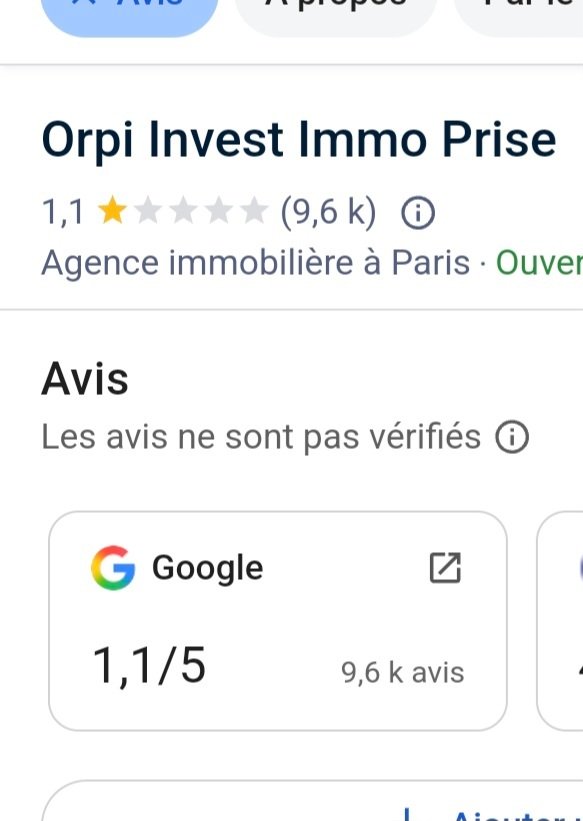Tap the grey second star in the rating

tap(148, 211)
